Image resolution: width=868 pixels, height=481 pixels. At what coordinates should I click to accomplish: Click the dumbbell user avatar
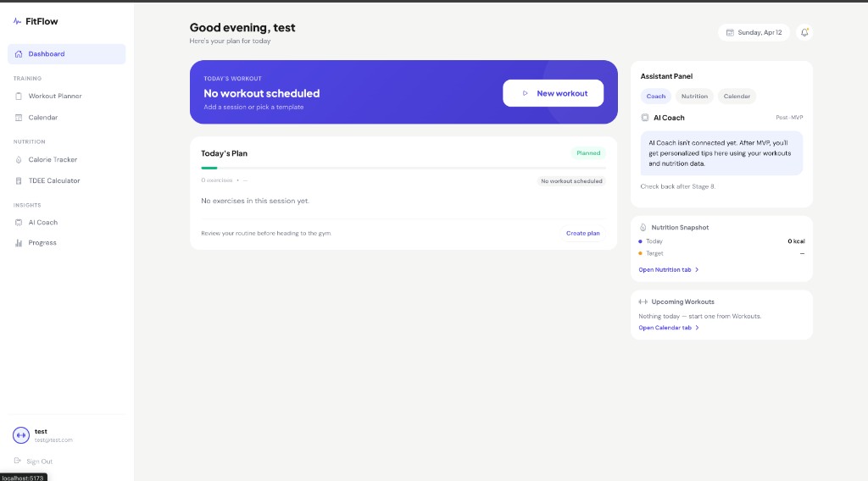[x=21, y=435]
